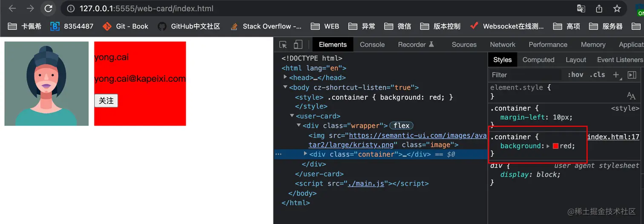Open the index.html:17 source link
The width and height of the screenshot is (644, 224).
pyautogui.click(x=613, y=137)
